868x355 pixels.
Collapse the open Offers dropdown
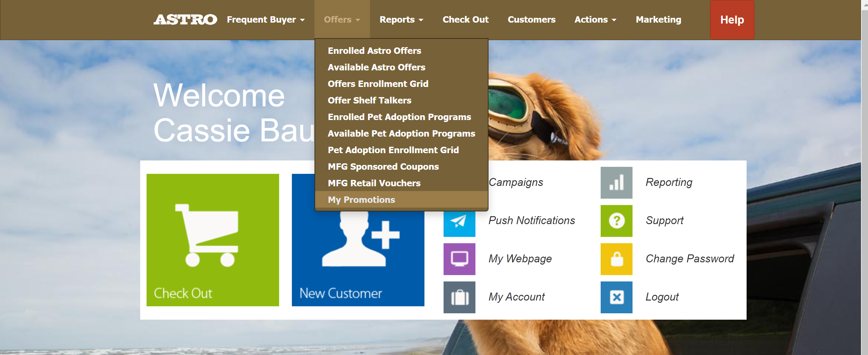[342, 19]
